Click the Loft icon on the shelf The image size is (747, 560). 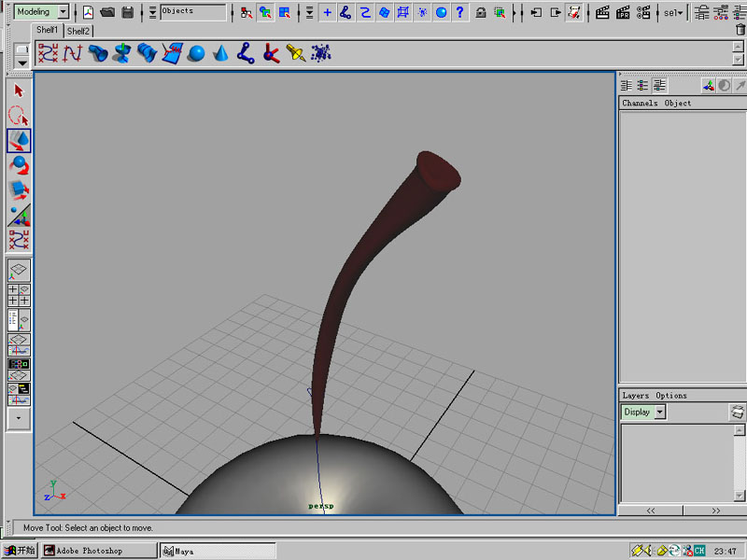pyautogui.click(x=148, y=53)
